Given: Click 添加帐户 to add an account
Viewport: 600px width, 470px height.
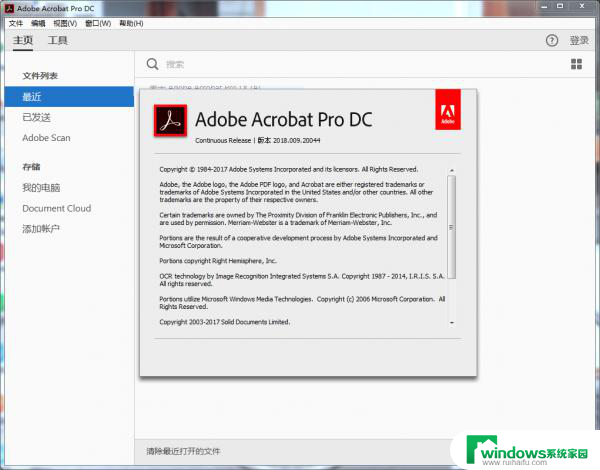Looking at the screenshot, I should (x=41, y=229).
